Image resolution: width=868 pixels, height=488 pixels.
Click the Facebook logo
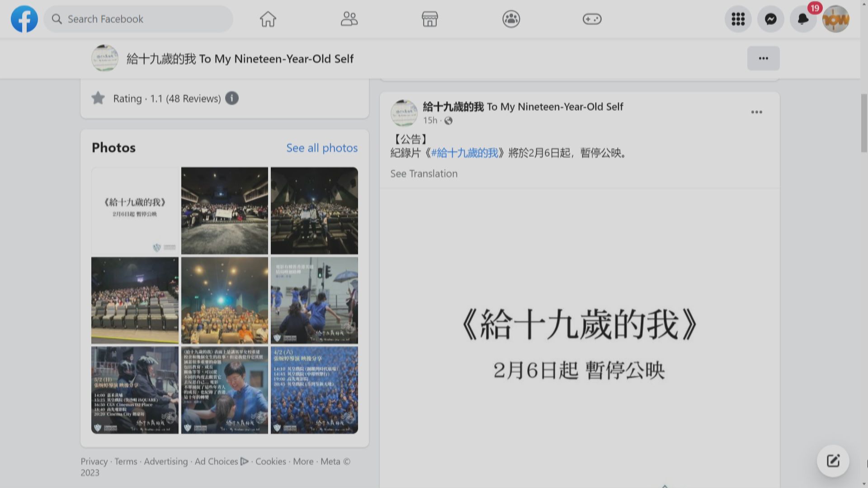click(24, 19)
